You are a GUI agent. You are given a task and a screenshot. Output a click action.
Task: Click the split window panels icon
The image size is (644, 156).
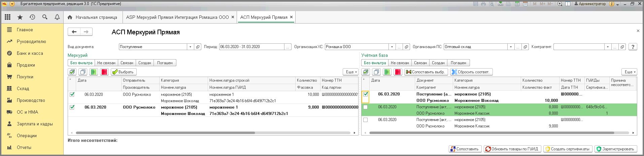(x=568, y=4)
